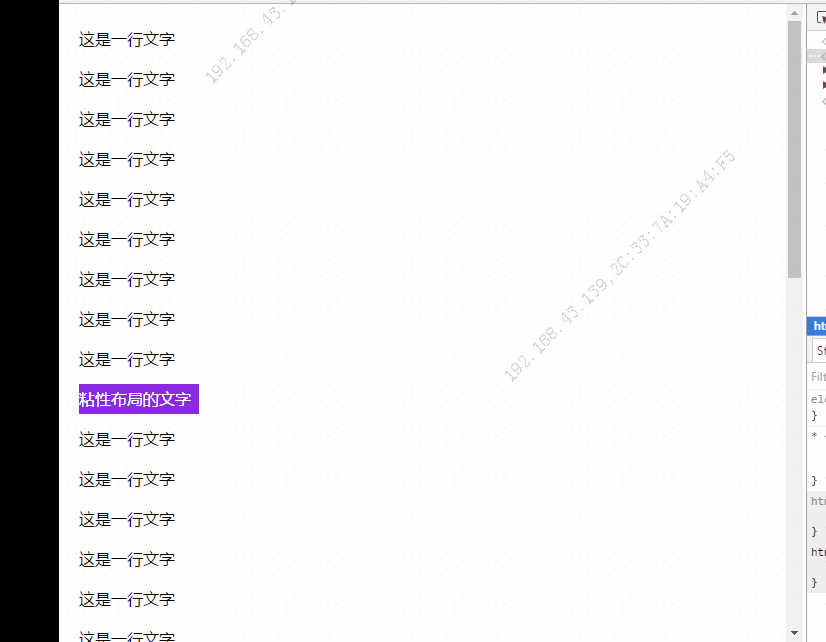Click the vertical scrollbar thumb
The height and width of the screenshot is (642, 826).
pyautogui.click(x=794, y=149)
